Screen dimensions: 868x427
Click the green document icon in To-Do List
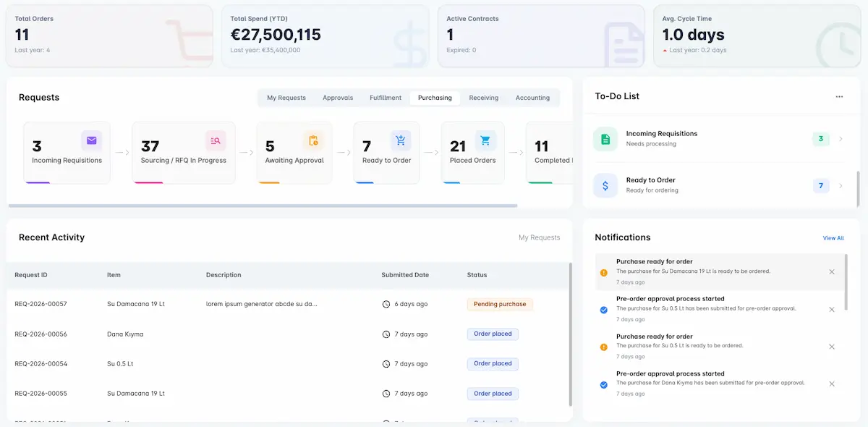click(605, 139)
